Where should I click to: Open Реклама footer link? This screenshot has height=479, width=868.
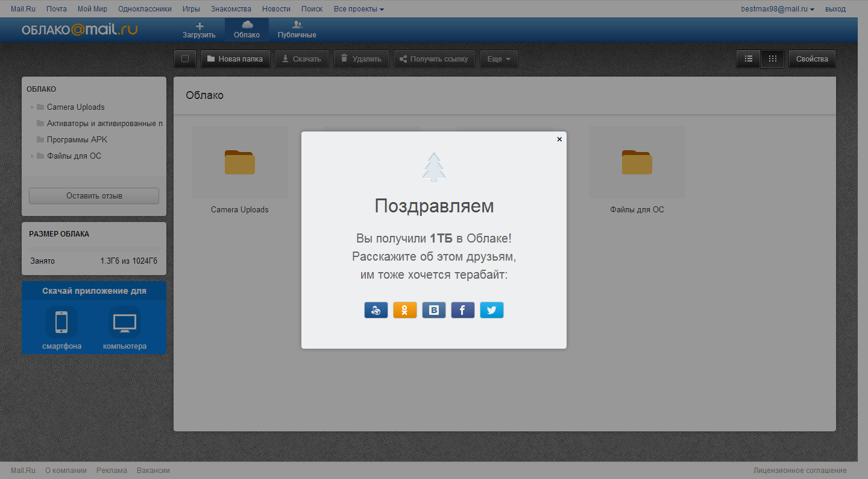112,471
